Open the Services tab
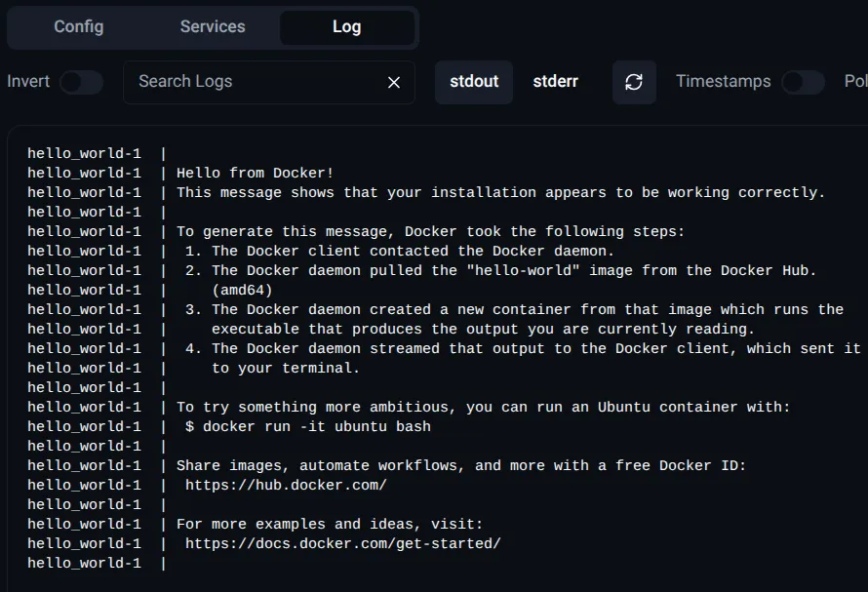This screenshot has height=592, width=868. [212, 27]
